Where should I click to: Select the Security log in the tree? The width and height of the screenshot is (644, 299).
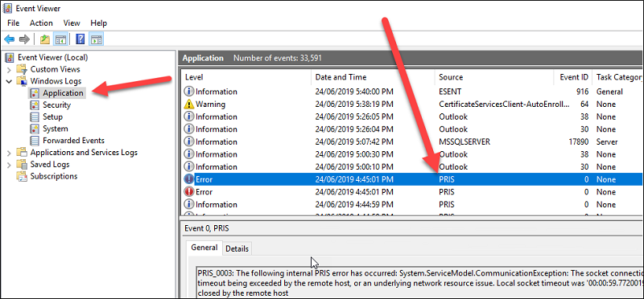point(56,105)
